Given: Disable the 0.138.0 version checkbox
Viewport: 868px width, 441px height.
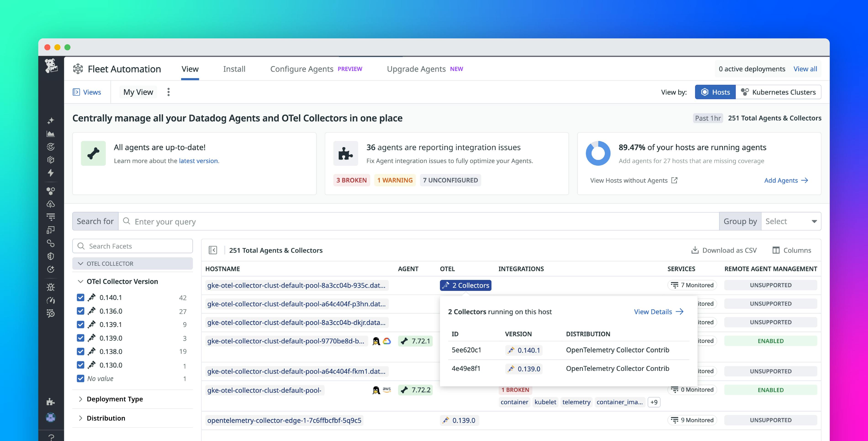Looking at the screenshot, I should (81, 351).
